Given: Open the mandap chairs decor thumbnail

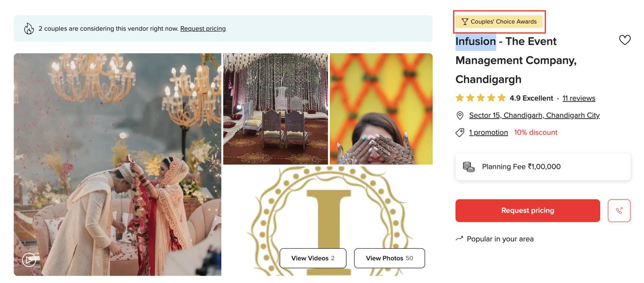Looking at the screenshot, I should pos(276,109).
